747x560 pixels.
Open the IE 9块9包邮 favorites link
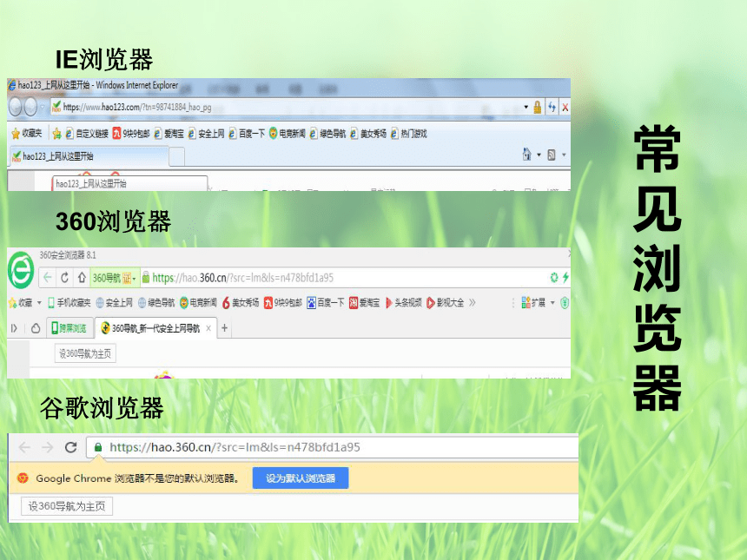[131, 134]
